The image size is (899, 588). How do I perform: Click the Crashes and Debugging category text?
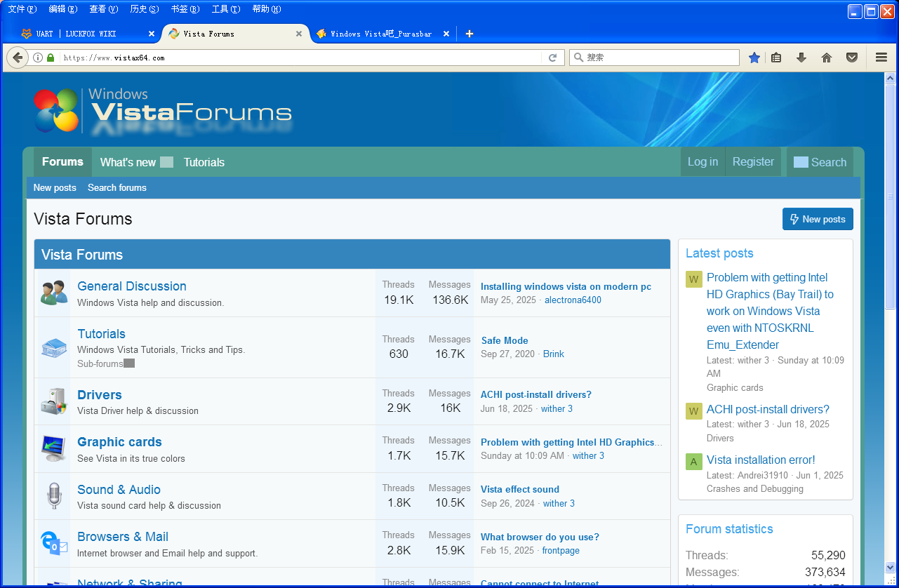pos(755,489)
